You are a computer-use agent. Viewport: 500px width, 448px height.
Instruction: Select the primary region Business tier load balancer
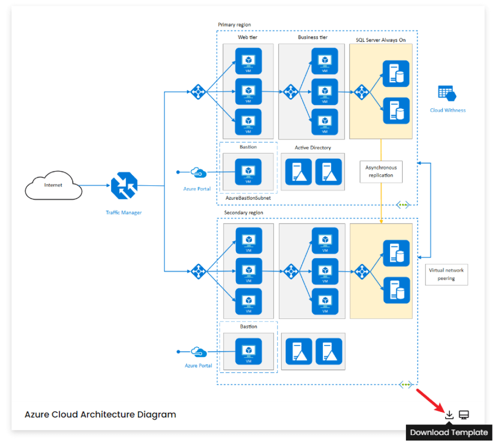(291, 92)
